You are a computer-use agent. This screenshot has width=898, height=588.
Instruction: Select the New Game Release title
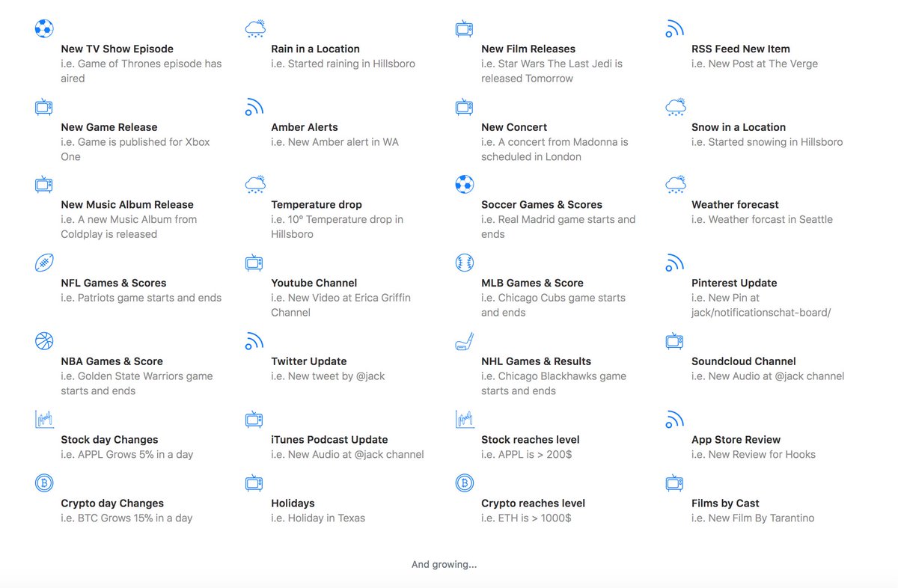109,127
